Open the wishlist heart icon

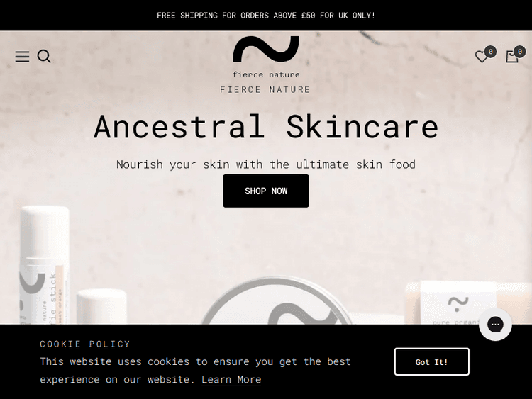[x=481, y=57]
